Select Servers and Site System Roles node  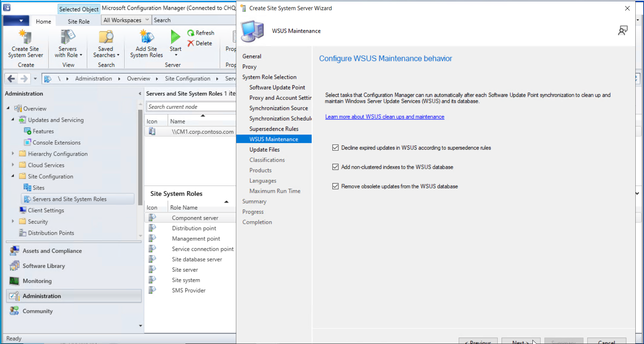click(x=78, y=199)
